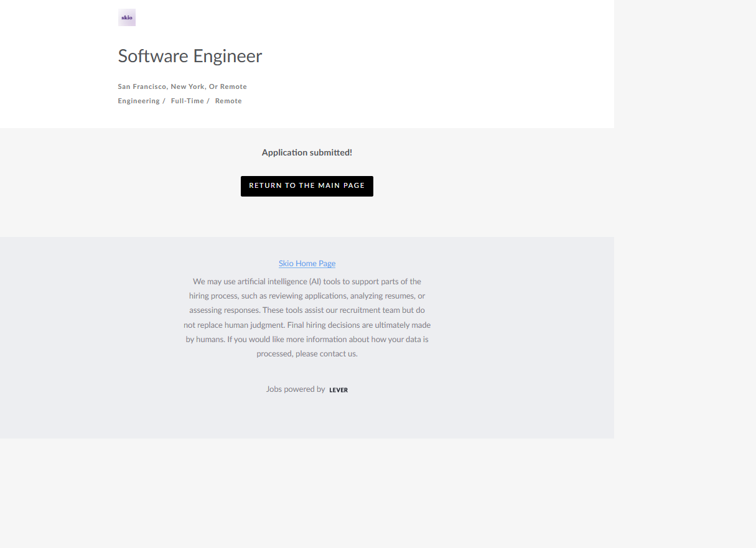
Task: Click the 'New York' location text
Action: coord(187,86)
